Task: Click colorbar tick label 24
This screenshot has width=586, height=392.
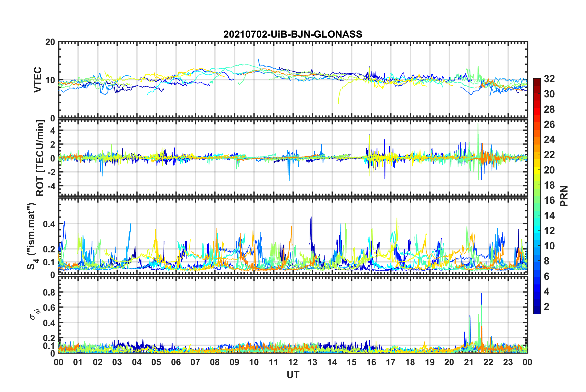Action: [549, 140]
